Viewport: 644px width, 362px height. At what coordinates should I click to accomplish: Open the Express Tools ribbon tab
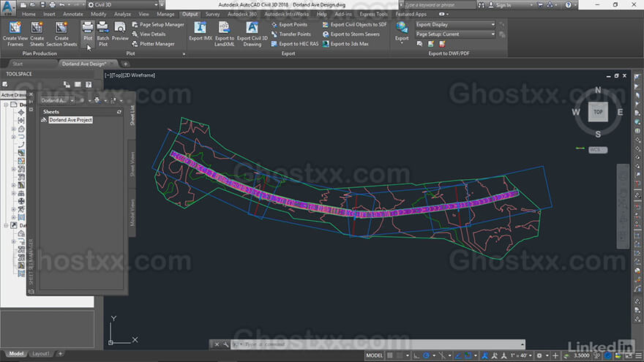point(373,14)
